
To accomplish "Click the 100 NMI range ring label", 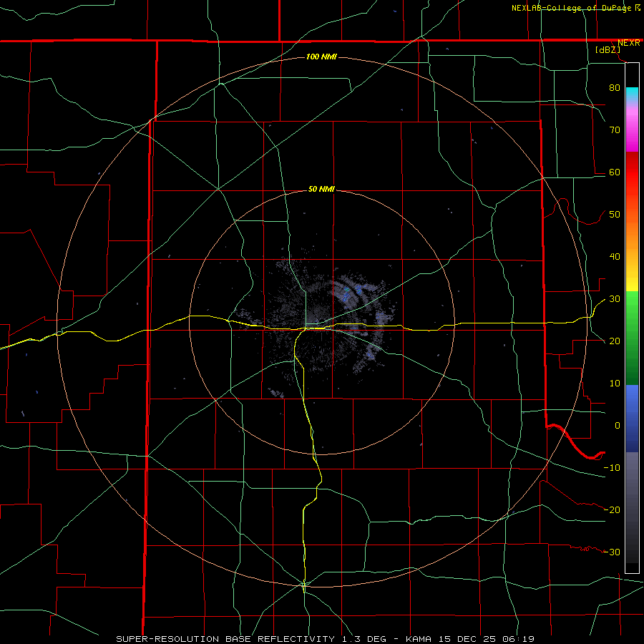I will click(x=321, y=57).
